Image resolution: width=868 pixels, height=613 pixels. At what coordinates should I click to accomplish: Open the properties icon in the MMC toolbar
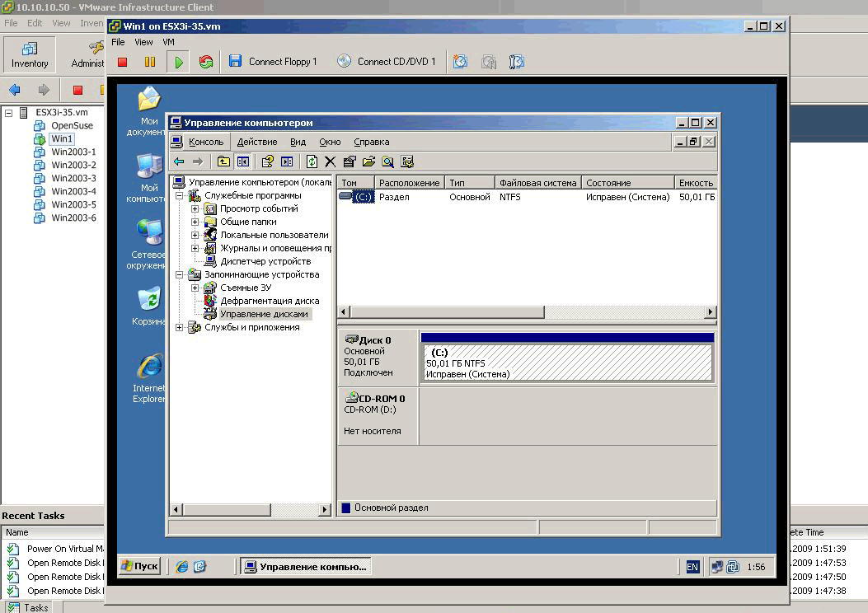(347, 161)
